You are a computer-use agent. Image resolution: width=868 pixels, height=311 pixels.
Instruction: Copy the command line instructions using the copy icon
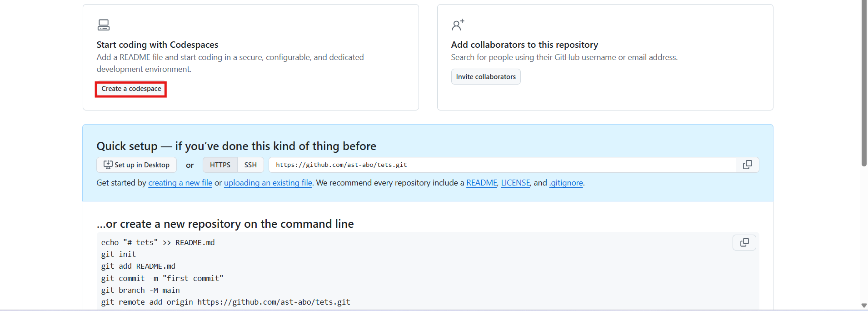tap(744, 242)
